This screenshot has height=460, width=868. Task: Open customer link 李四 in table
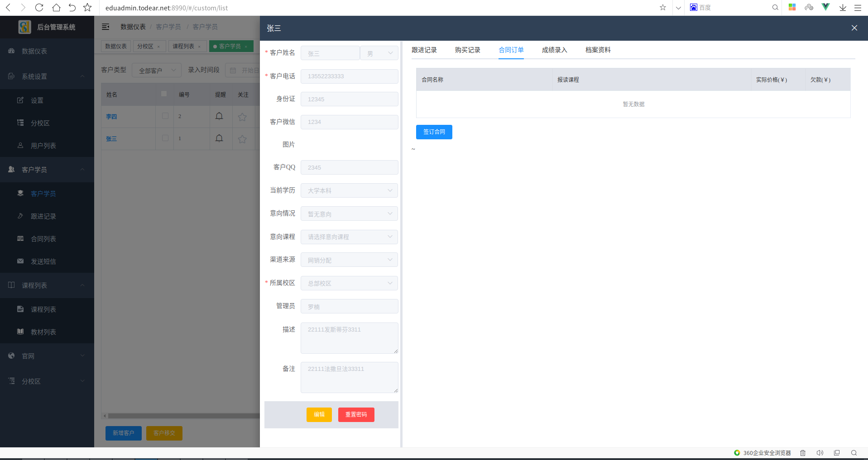(x=111, y=117)
